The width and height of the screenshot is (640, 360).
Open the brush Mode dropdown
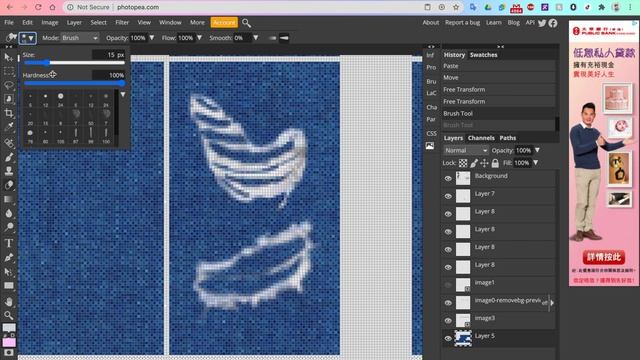click(x=80, y=38)
